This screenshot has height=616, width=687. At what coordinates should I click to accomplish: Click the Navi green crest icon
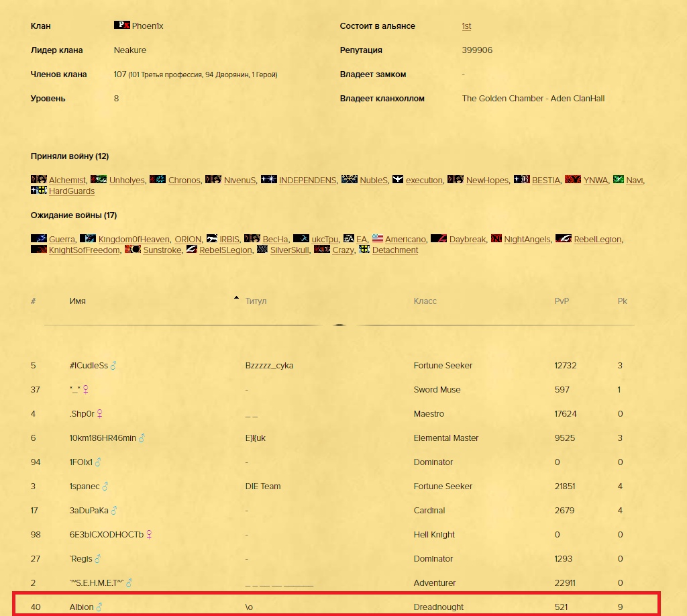pyautogui.click(x=618, y=180)
